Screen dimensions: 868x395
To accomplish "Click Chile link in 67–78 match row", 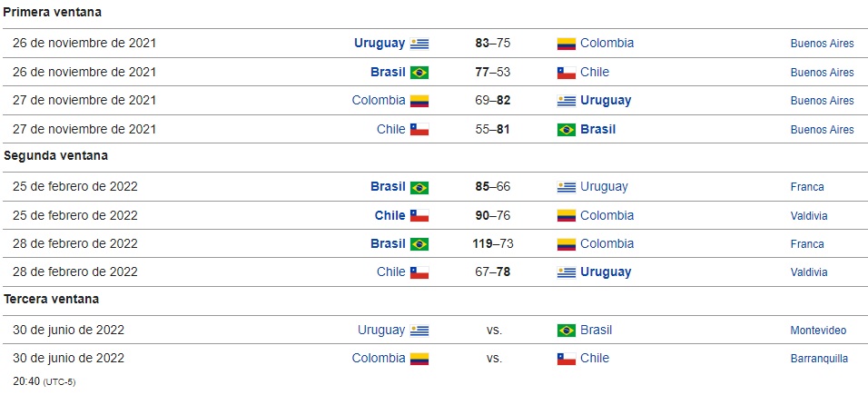I will (390, 272).
